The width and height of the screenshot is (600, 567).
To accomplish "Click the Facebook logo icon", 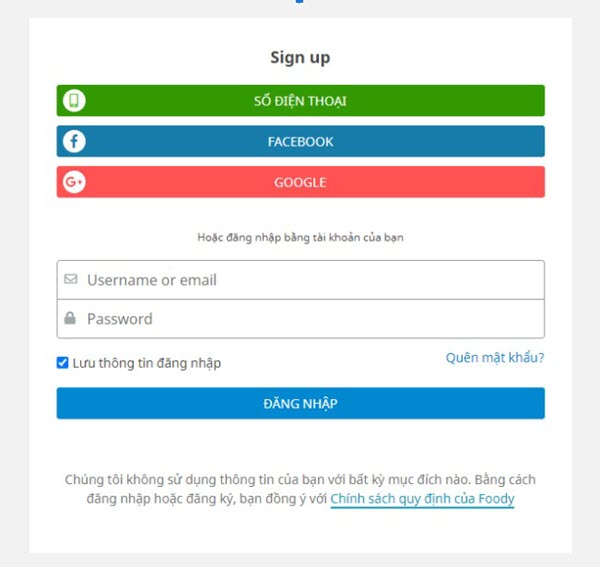I will coord(74,141).
